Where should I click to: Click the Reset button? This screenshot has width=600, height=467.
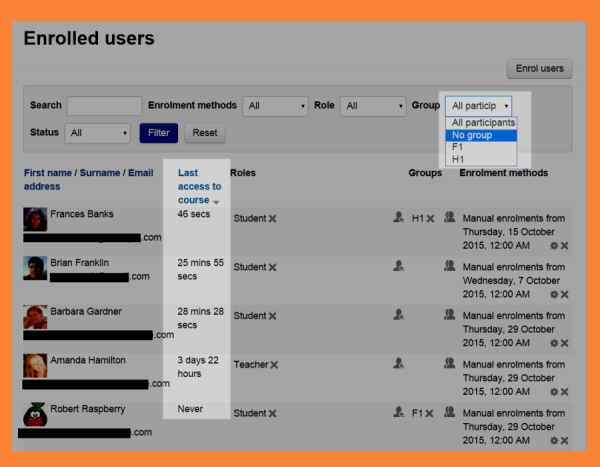(205, 132)
